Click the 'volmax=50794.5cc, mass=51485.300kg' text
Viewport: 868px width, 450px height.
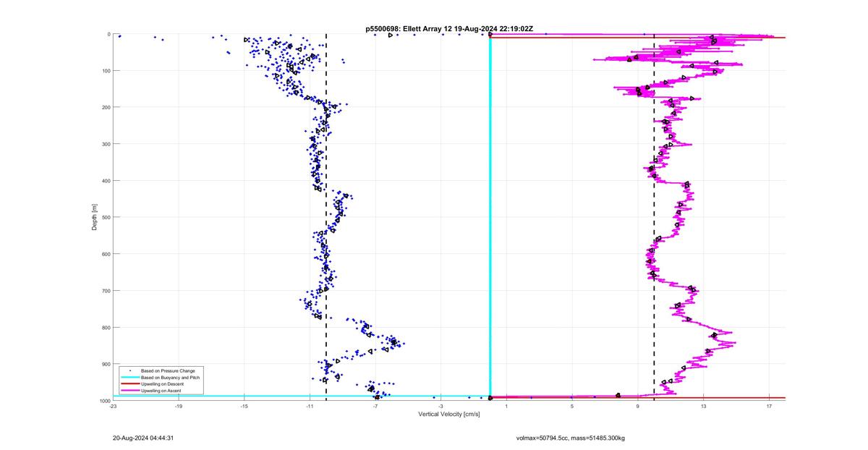point(571,438)
